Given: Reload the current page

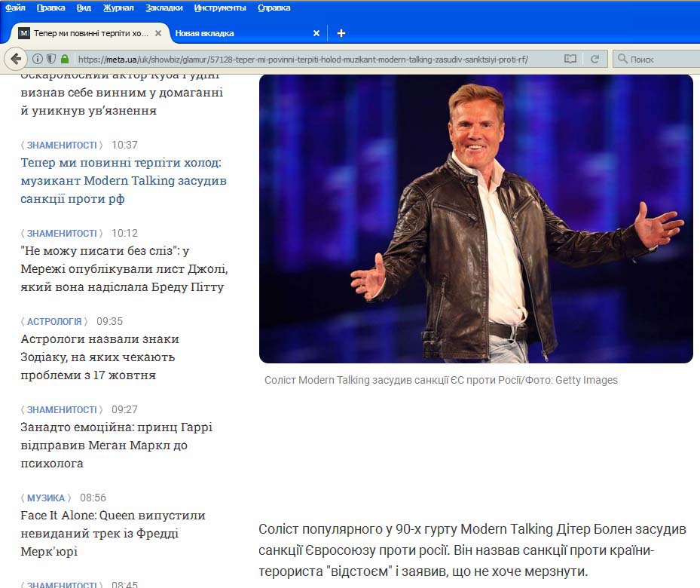Looking at the screenshot, I should click(595, 59).
